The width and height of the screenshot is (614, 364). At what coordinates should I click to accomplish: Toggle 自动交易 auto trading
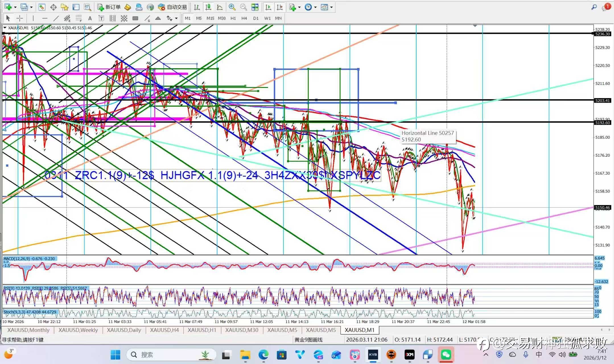[173, 7]
